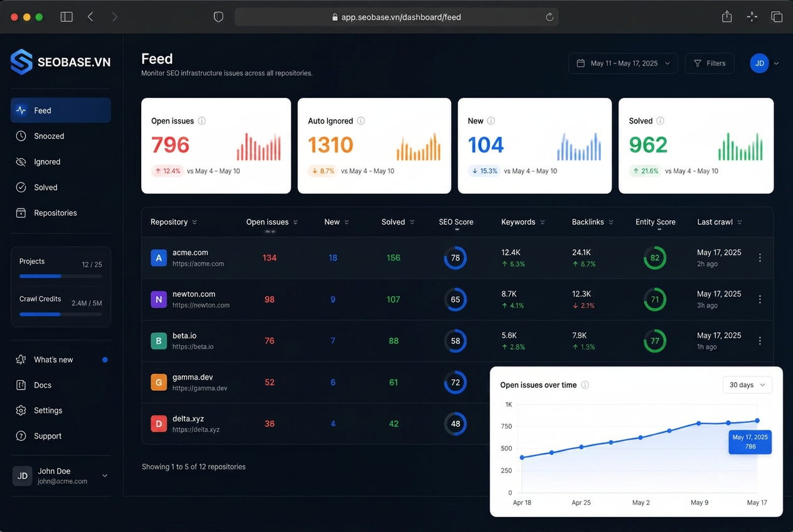The image size is (793, 532).
Task: Click the SEO score 78 ring for acme.com
Action: (455, 258)
